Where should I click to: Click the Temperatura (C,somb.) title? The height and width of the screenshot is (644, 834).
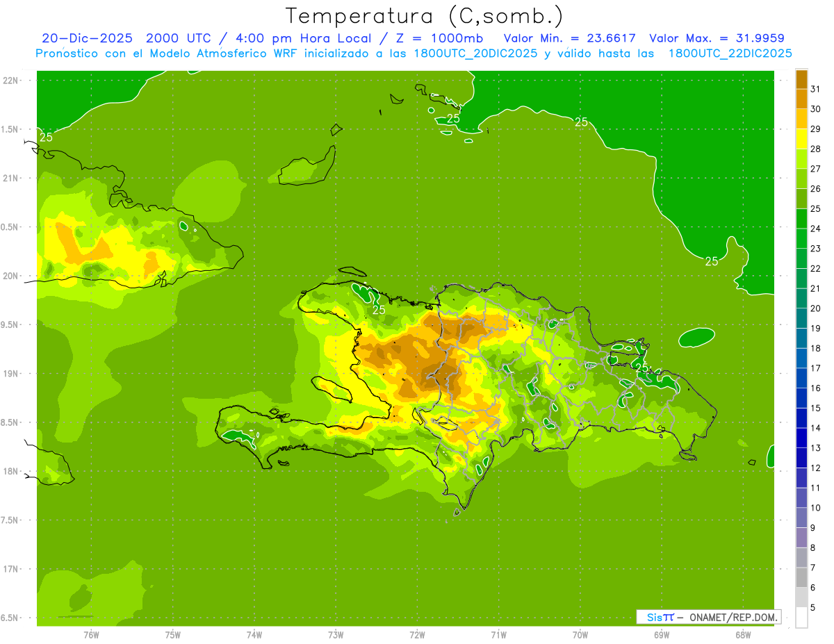(424, 16)
